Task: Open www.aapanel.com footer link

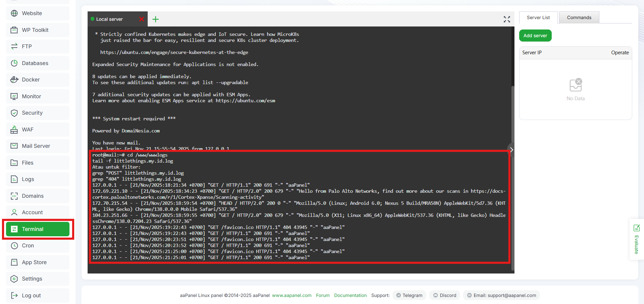Action: [x=292, y=295]
